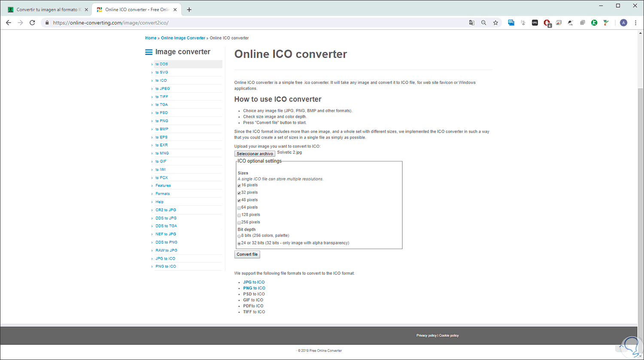This screenshot has height=360, width=644.
Task: Click the scrollbar up arrow
Action: click(x=641, y=34)
